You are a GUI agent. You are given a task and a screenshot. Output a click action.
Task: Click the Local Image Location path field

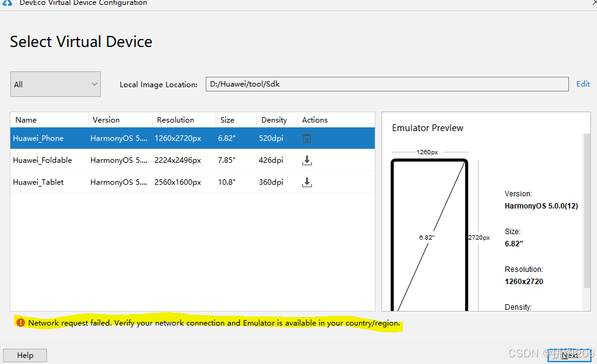coord(387,84)
